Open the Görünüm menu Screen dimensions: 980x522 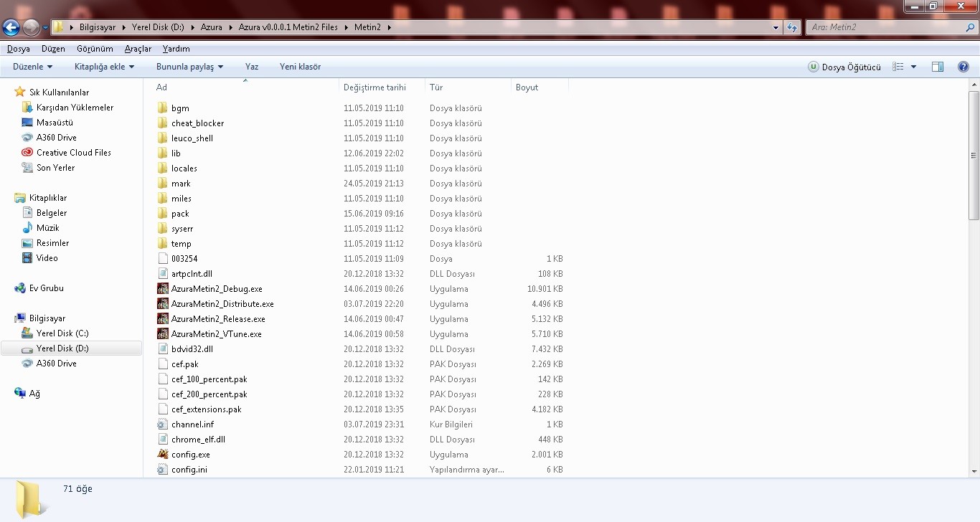point(95,49)
